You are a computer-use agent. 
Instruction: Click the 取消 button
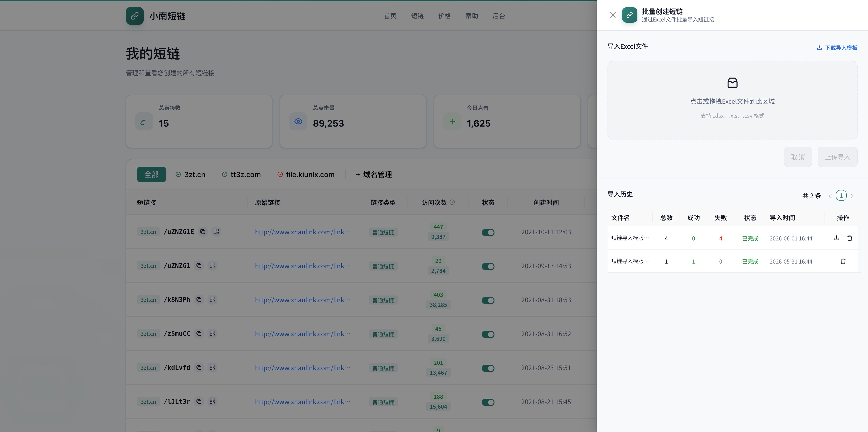click(x=798, y=157)
